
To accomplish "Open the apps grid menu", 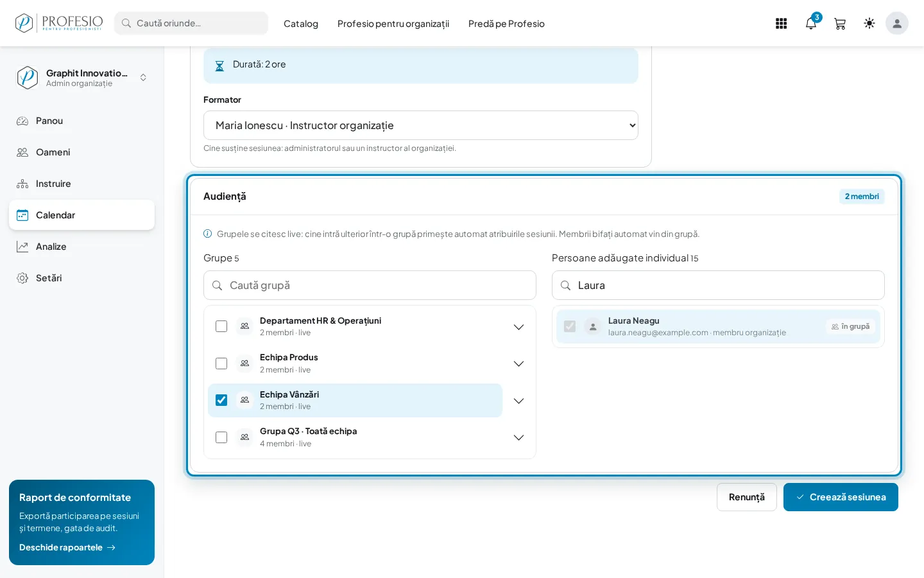I will point(781,24).
